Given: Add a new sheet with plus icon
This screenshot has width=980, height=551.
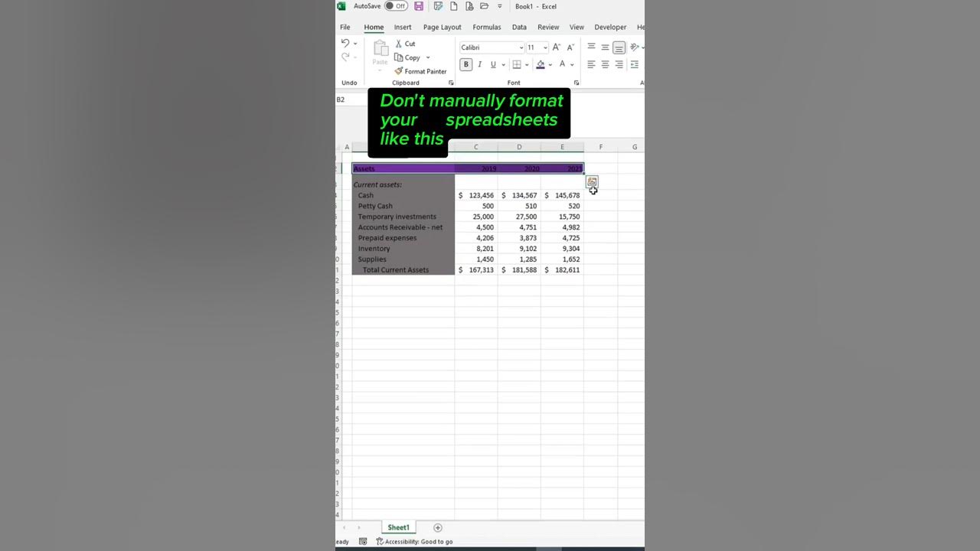Looking at the screenshot, I should coord(438,527).
